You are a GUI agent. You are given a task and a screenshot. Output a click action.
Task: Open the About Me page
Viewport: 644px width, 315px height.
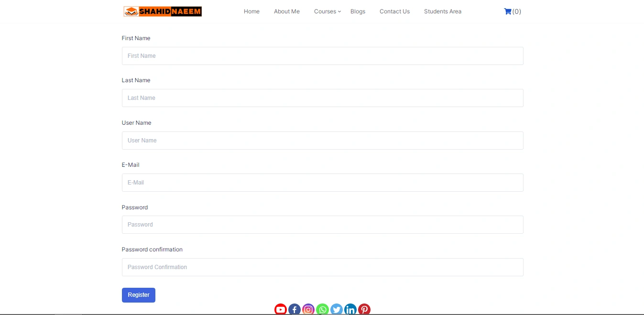click(x=287, y=11)
